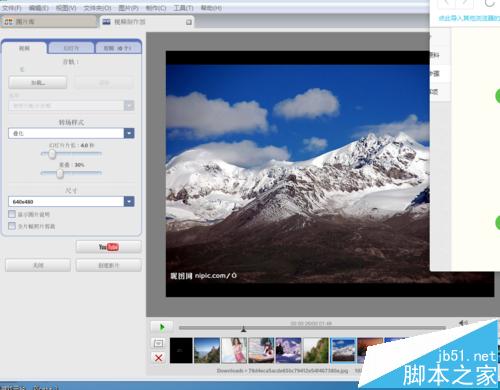
Task: Click the timeline progress bar
Action: coord(312,328)
